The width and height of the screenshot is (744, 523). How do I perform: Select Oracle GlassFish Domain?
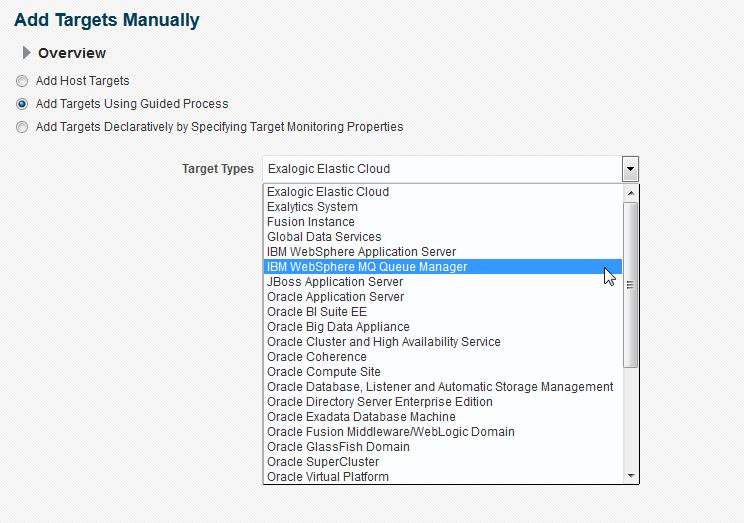443,447
